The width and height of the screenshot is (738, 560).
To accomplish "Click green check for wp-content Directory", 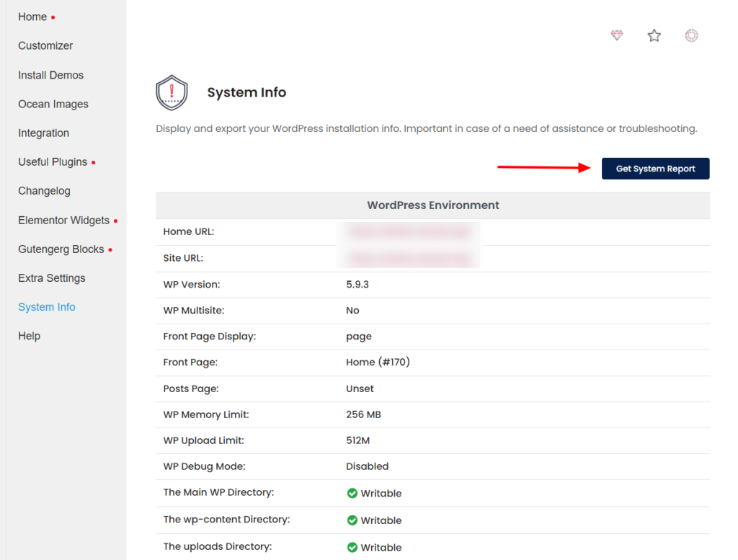I will click(x=352, y=520).
